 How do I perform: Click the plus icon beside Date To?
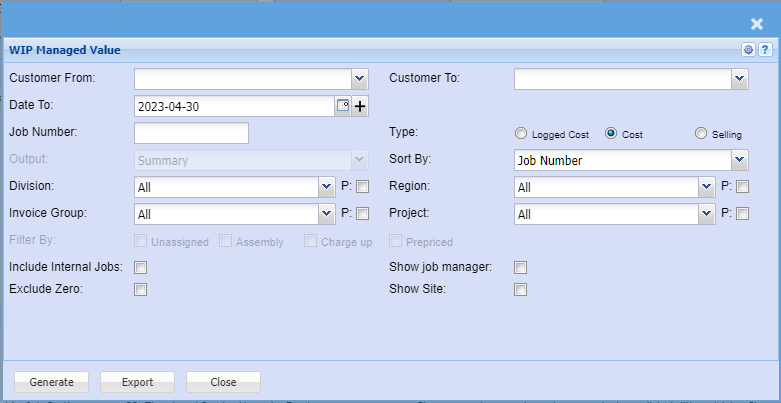coord(360,106)
